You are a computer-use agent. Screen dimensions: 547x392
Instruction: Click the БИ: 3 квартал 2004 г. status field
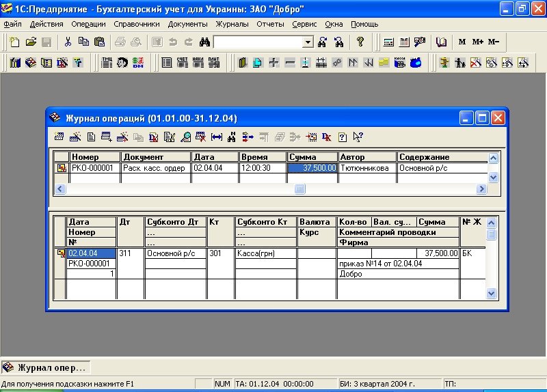[x=390, y=384]
